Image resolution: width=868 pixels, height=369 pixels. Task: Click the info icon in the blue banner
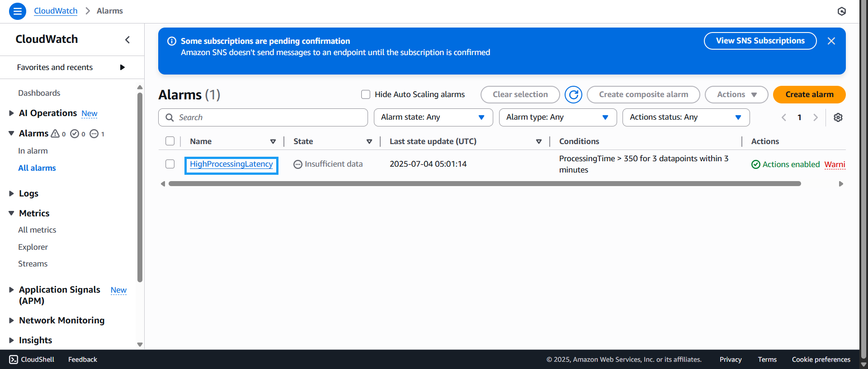[x=172, y=41]
